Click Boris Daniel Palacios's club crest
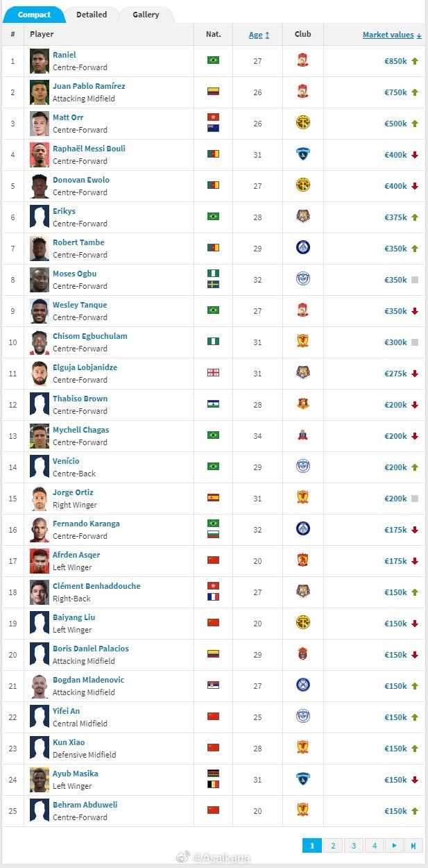The height and width of the screenshot is (868, 428). point(302,654)
